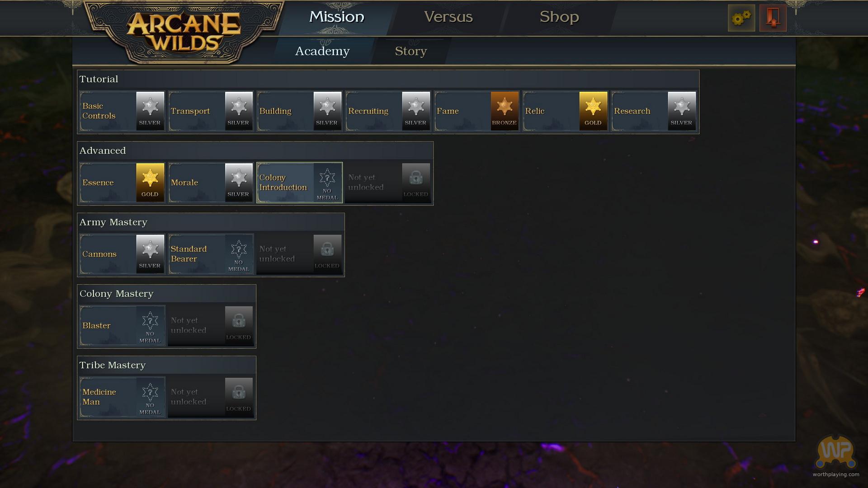The height and width of the screenshot is (488, 868).
Task: Click the Arcane Wilds logo
Action: (184, 32)
